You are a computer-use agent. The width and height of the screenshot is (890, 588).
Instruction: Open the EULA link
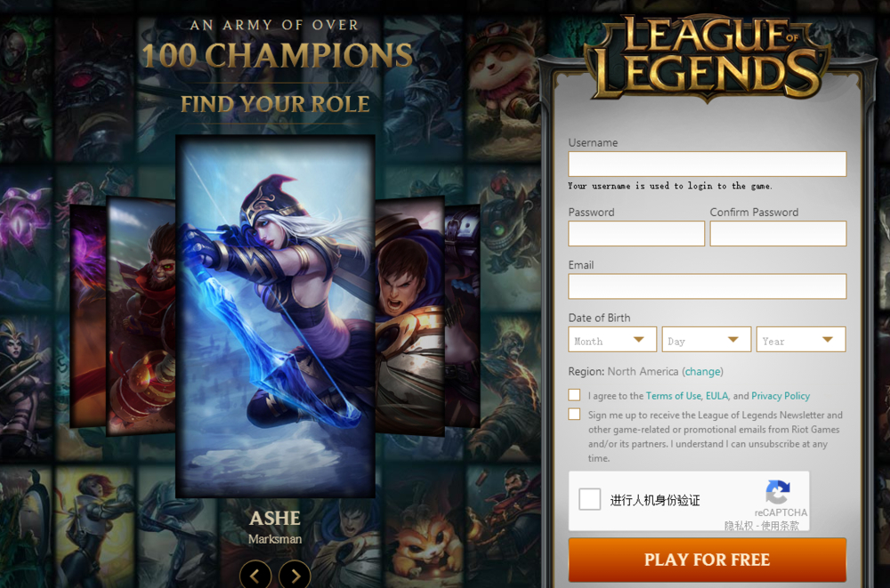716,396
